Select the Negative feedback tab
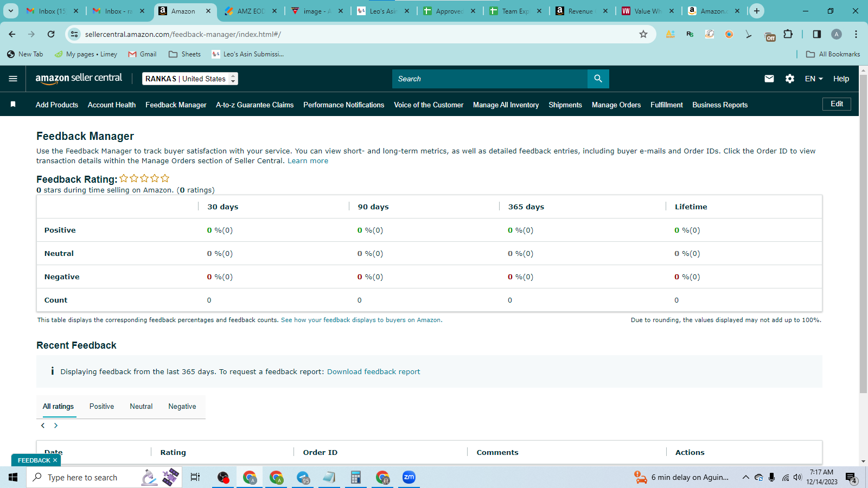 click(182, 406)
